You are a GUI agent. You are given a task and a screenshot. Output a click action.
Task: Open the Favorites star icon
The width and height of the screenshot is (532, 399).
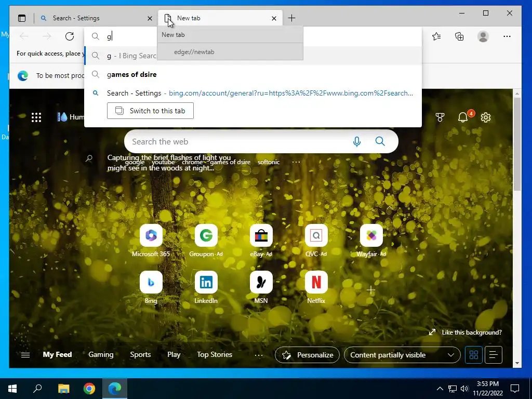(x=436, y=36)
